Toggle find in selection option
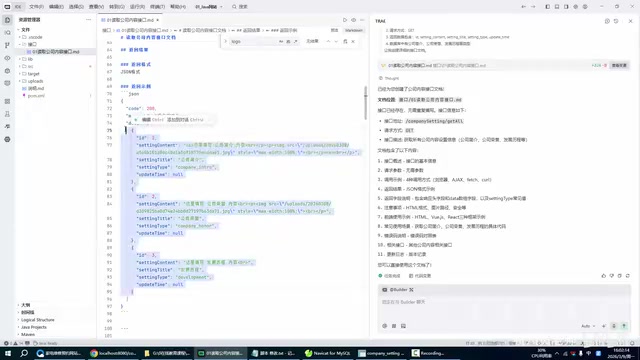The image size is (640, 360). click(x=345, y=41)
